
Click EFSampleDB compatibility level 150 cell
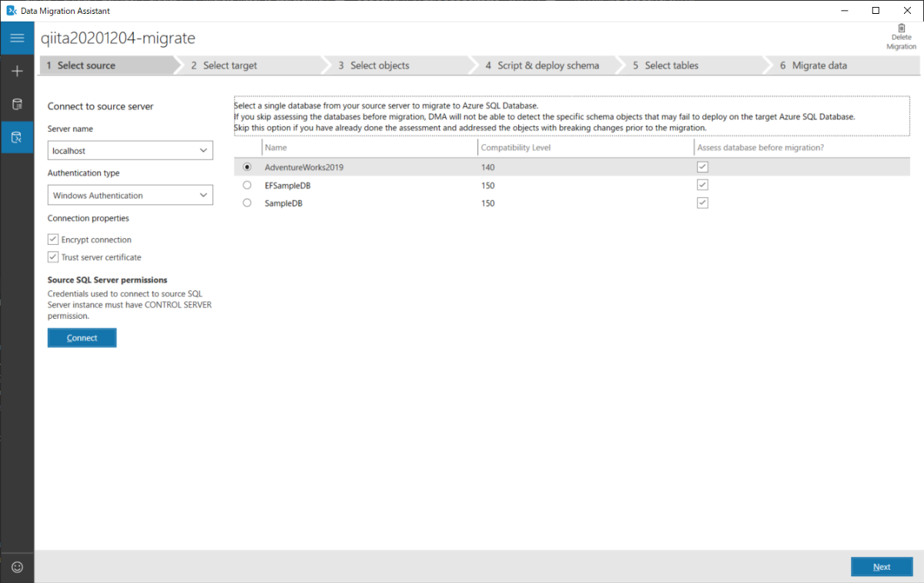pos(488,186)
